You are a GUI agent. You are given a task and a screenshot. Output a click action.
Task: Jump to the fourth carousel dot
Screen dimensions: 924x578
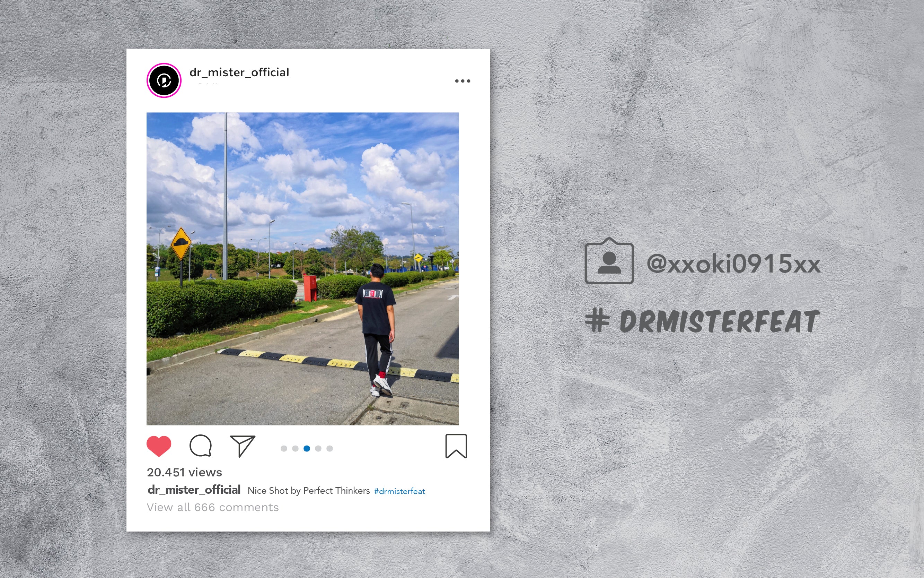click(318, 448)
